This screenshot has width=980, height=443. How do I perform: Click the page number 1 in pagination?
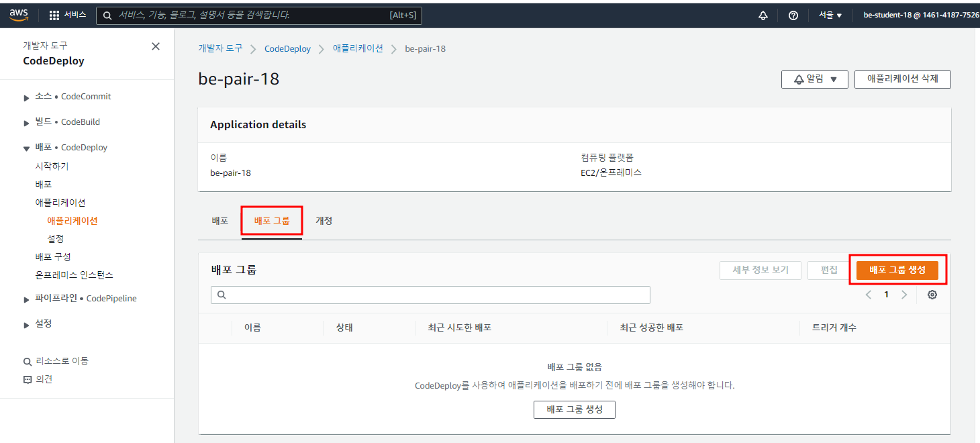pyautogui.click(x=886, y=295)
